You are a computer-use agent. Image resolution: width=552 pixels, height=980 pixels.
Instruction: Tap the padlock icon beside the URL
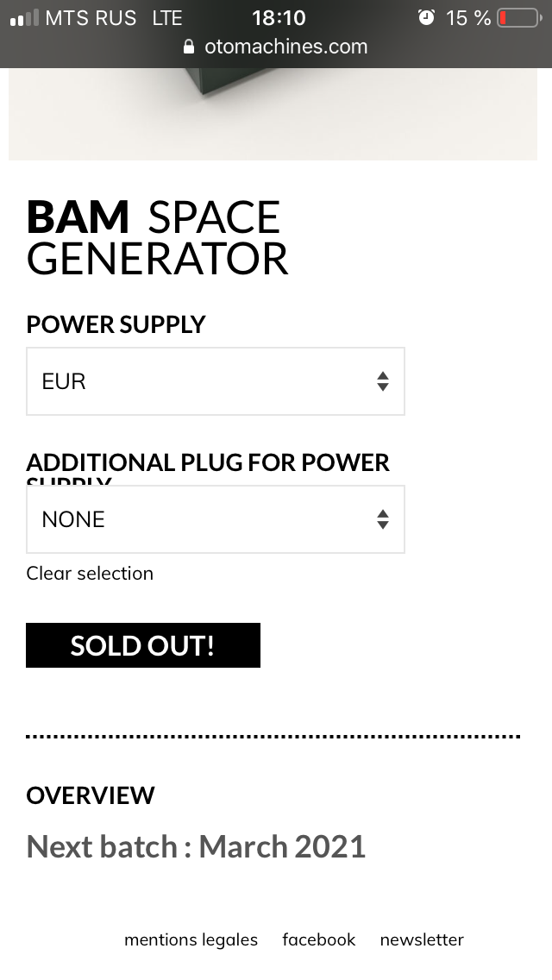pyautogui.click(x=190, y=47)
